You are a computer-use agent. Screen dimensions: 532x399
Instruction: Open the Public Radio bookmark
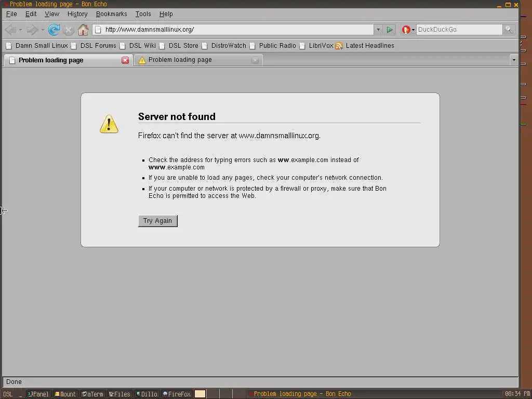(x=272, y=46)
